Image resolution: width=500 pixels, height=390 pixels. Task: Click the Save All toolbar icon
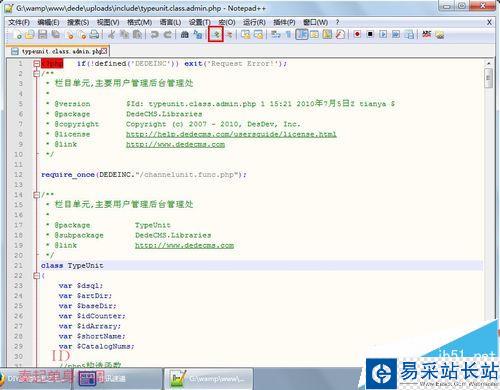coord(55,34)
